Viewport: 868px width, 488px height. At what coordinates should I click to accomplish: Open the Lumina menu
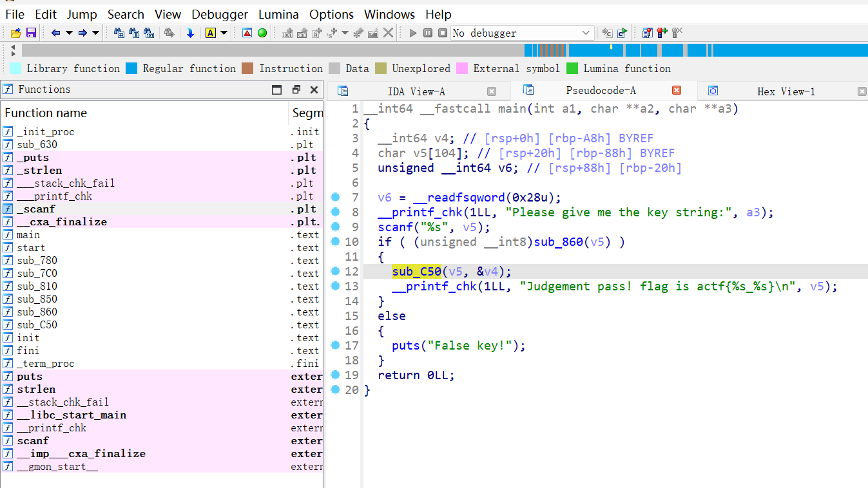[x=278, y=14]
